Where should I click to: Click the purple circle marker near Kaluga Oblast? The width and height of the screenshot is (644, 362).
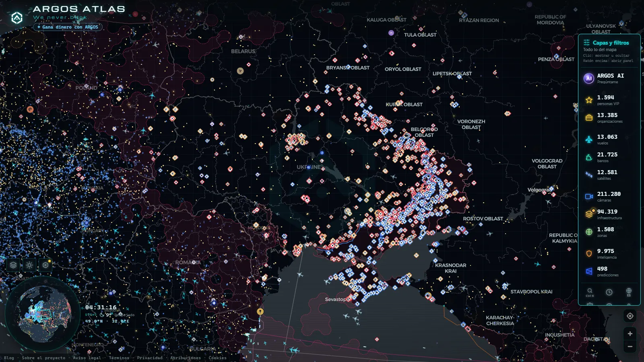(x=391, y=33)
